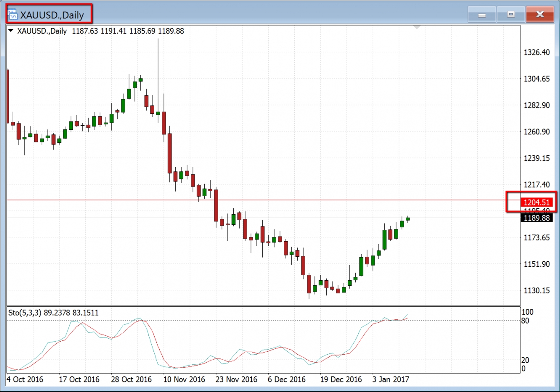Minimize the XAUUSD chart window
The height and width of the screenshot is (392, 560).
(482, 15)
